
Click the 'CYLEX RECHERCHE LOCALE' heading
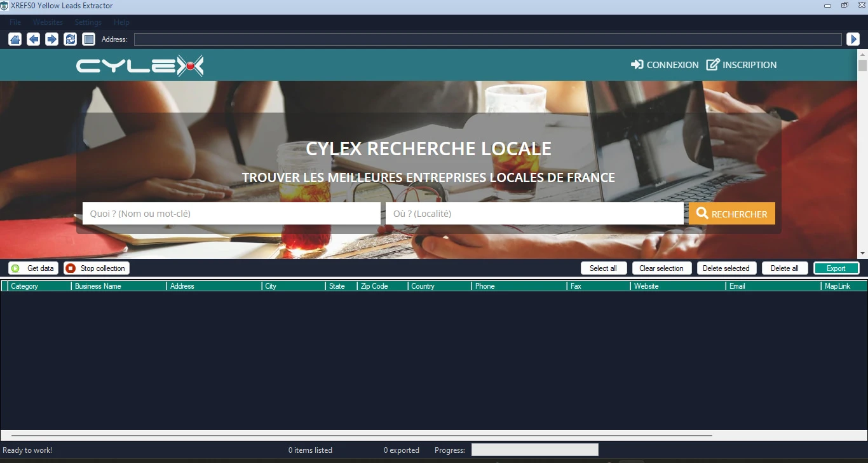pyautogui.click(x=429, y=148)
